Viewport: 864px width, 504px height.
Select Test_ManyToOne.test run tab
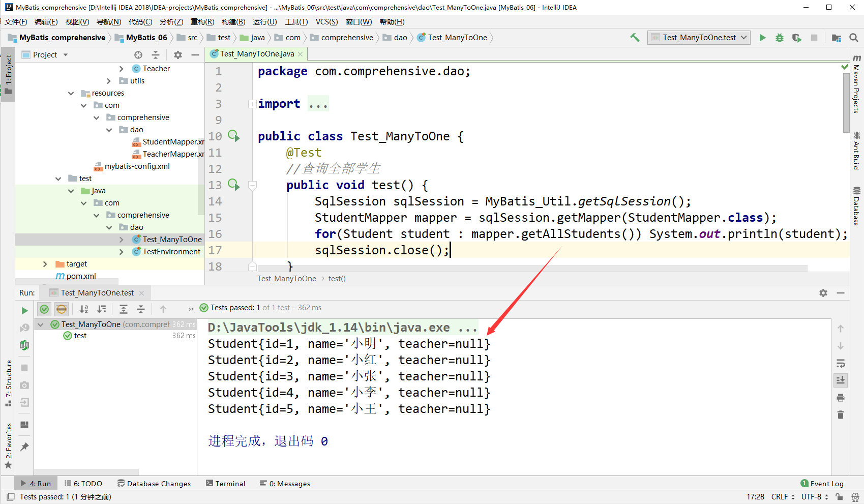click(x=97, y=293)
